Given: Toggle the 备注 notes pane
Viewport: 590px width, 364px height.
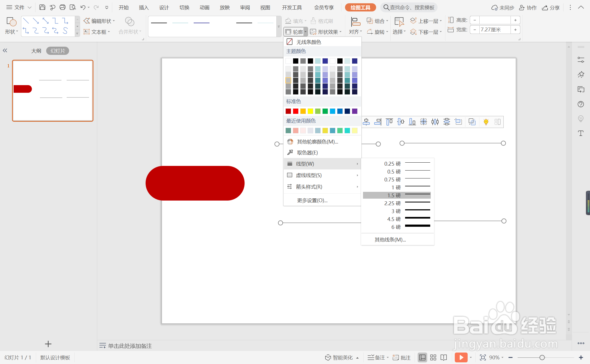Looking at the screenshot, I should [x=378, y=357].
